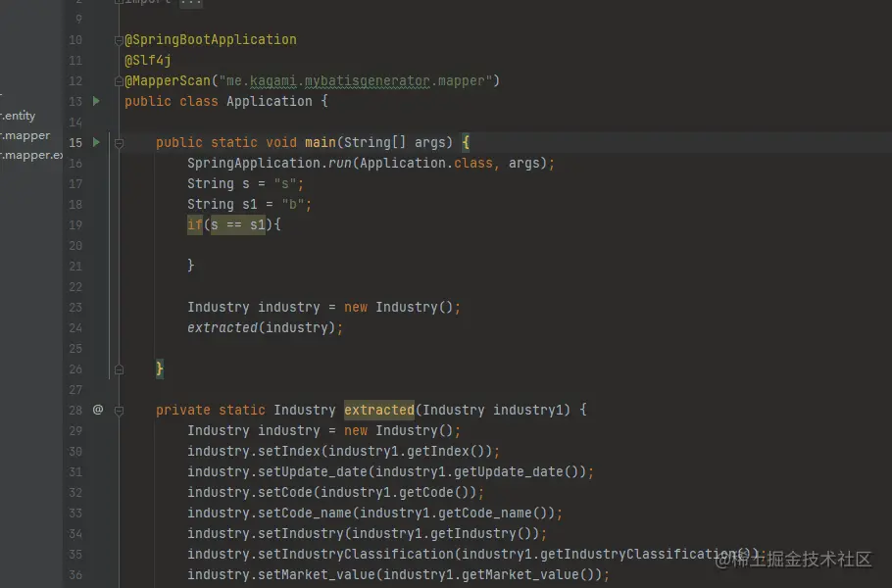Viewport: 892px width, 588px height.
Task: Click the Industry class name on line 23
Action: pos(218,307)
